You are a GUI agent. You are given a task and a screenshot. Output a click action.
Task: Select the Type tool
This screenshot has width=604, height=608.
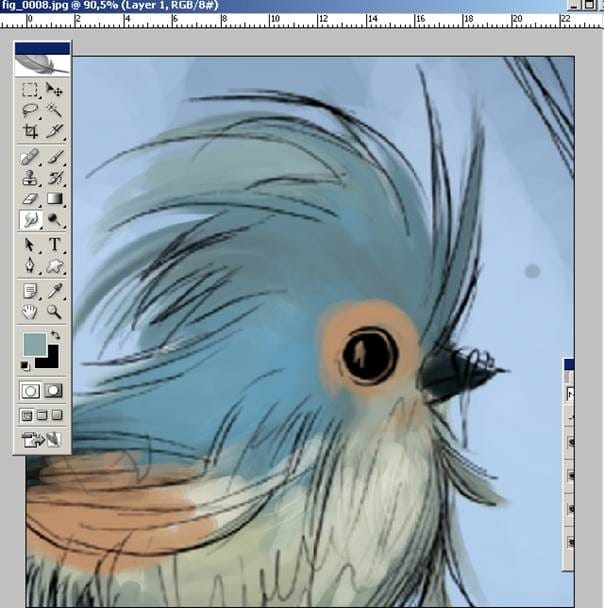pos(54,245)
